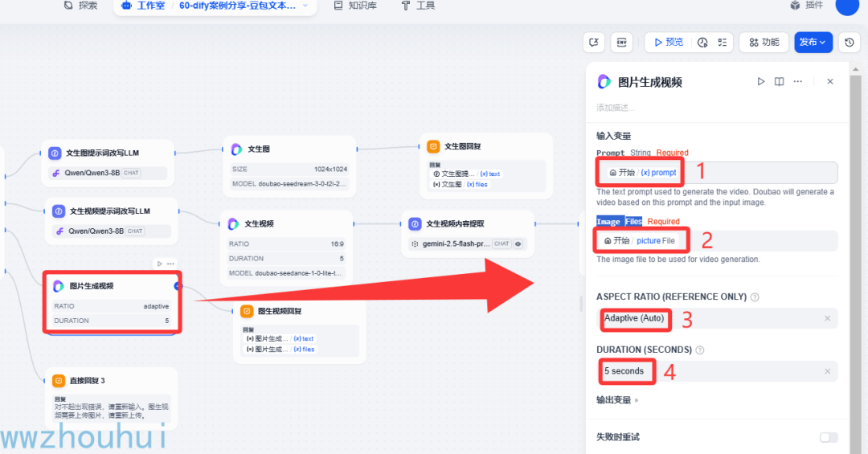Open the panel's more options ellipsis
This screenshot has height=454, width=868.
(x=798, y=81)
